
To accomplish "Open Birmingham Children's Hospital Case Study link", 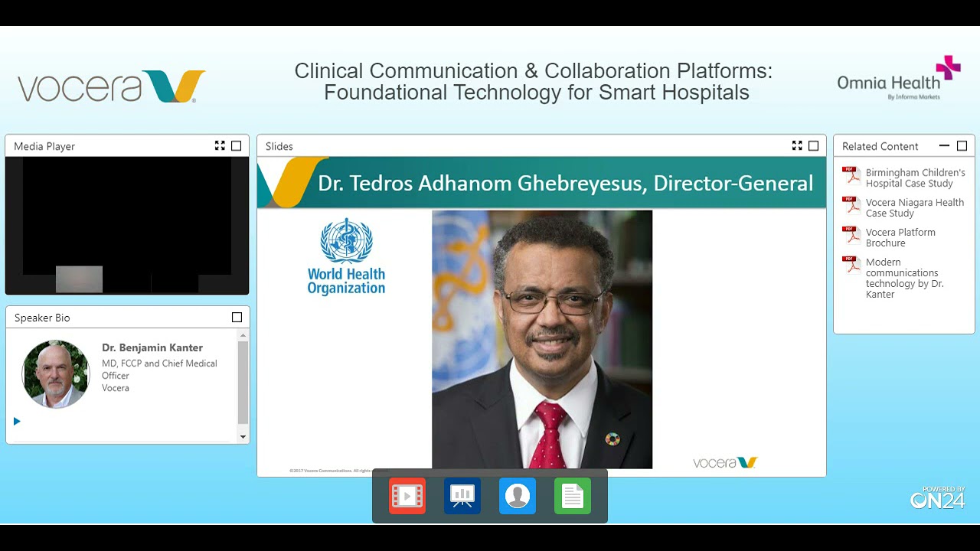I will point(915,178).
